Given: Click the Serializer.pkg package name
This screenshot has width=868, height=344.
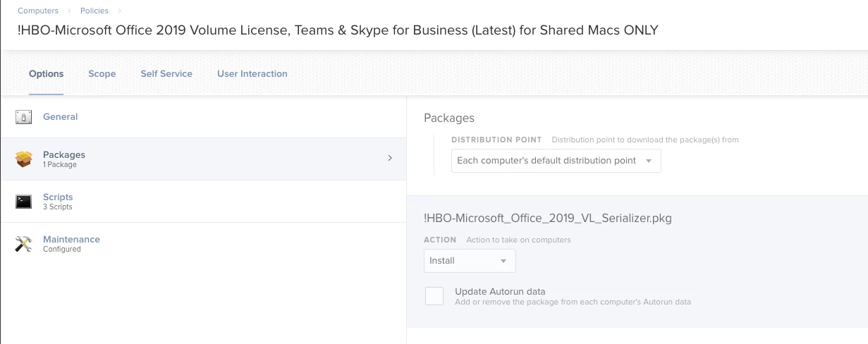Looking at the screenshot, I should 548,219.
